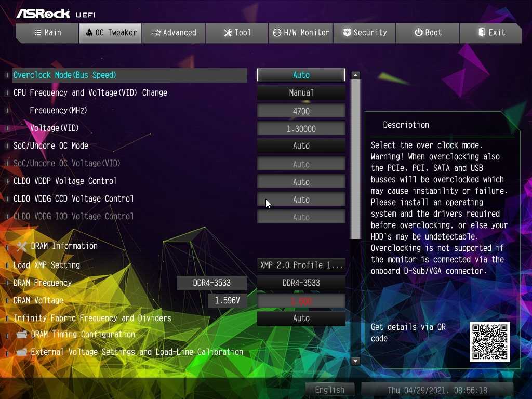The height and width of the screenshot is (399, 532).
Task: Click the QR code image
Action: coord(489,341)
